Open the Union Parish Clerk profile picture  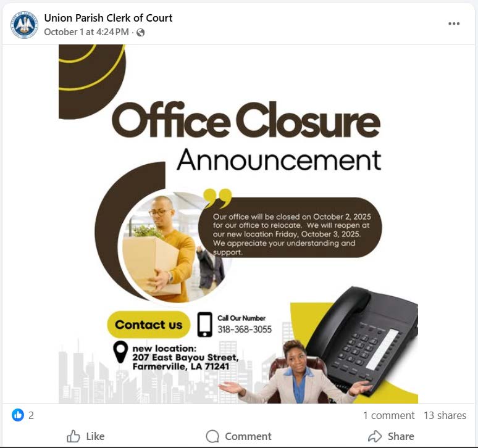pyautogui.click(x=24, y=25)
